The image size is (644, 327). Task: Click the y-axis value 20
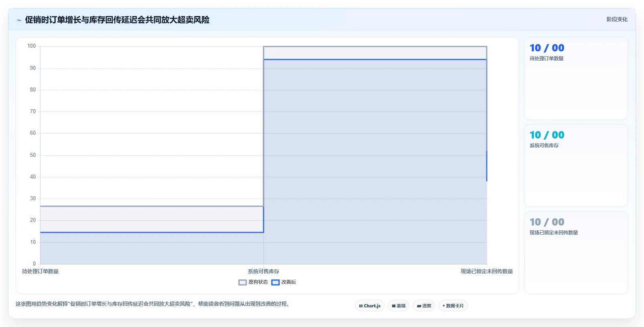(33, 220)
